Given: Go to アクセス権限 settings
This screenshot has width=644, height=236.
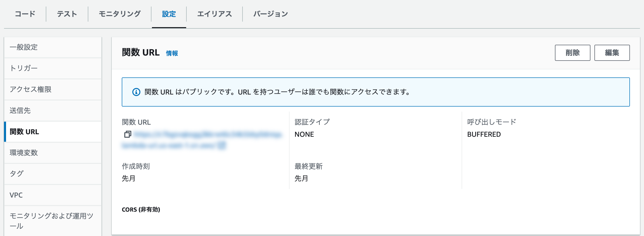Looking at the screenshot, I should 30,89.
